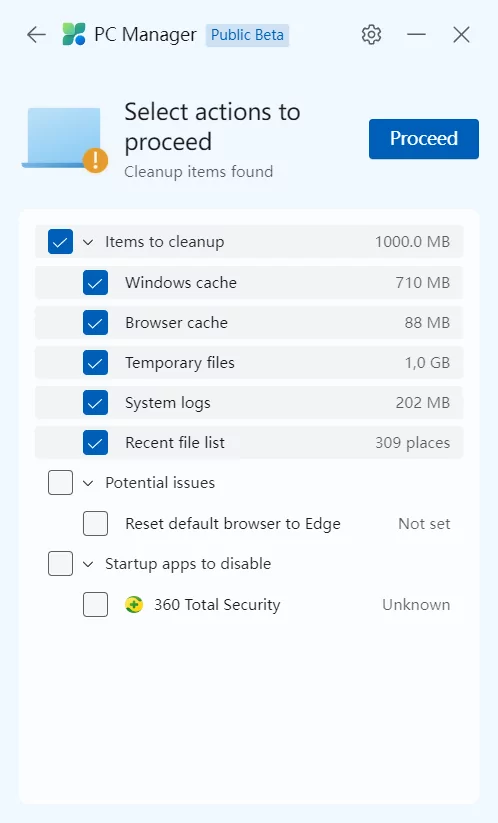Screen dimensions: 498x823
Task: Uncheck the Browser cache checkbox
Action: pos(96,323)
